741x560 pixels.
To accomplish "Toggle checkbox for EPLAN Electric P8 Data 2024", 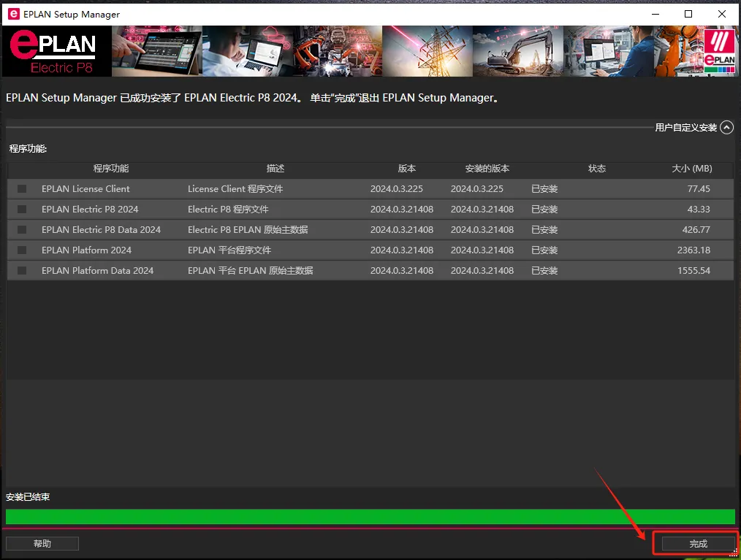I will tap(22, 229).
